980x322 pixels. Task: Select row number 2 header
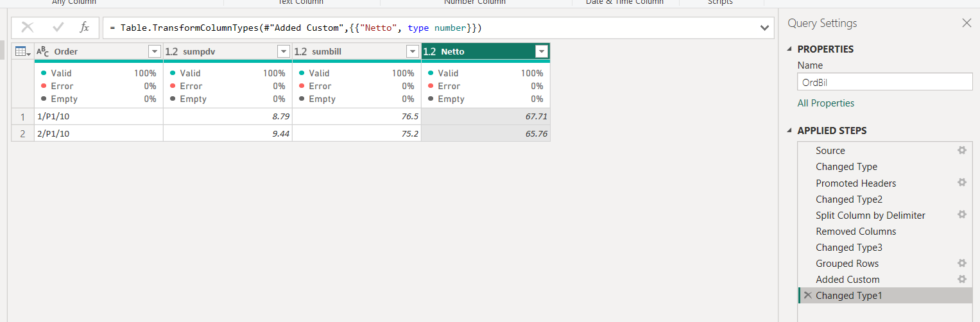[x=22, y=133]
